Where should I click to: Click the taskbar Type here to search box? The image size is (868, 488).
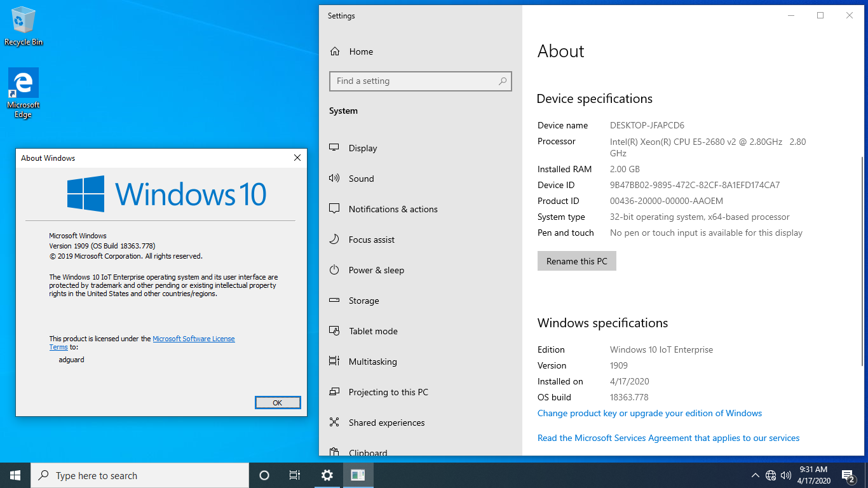pos(140,475)
